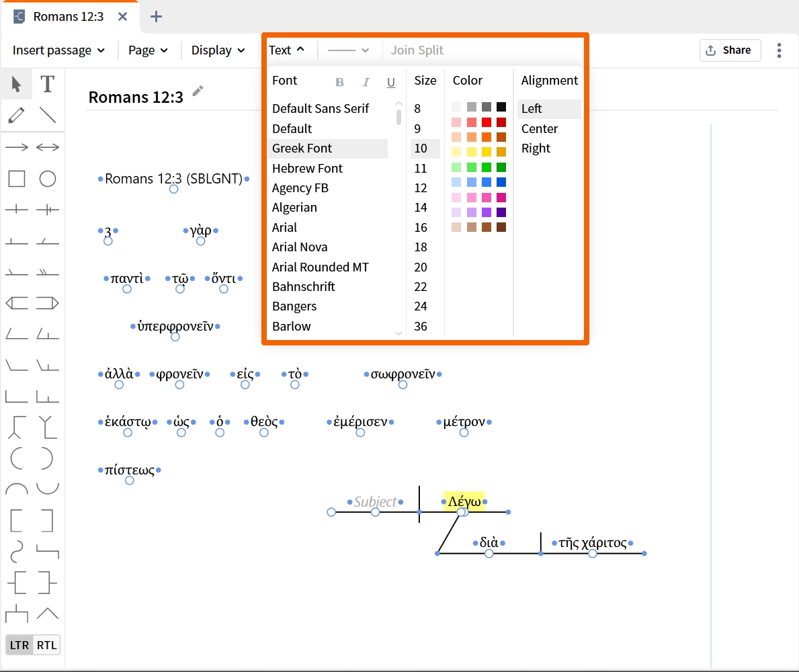Open the line style dropdown
Image resolution: width=799 pixels, height=672 pixels.
348,50
